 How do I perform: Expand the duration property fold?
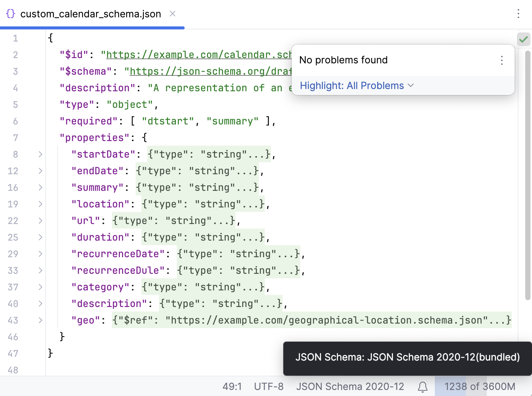tap(40, 237)
